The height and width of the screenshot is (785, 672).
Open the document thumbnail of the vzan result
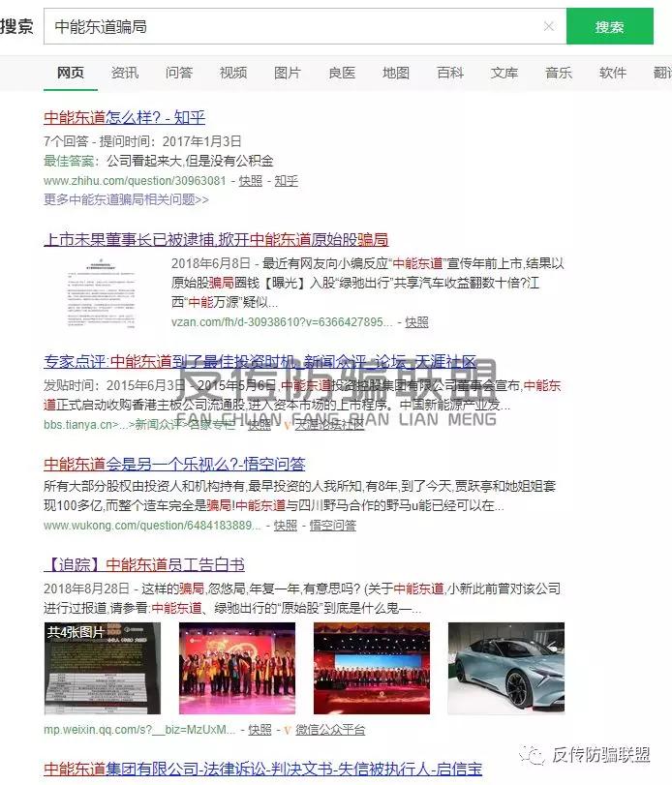[x=101, y=293]
